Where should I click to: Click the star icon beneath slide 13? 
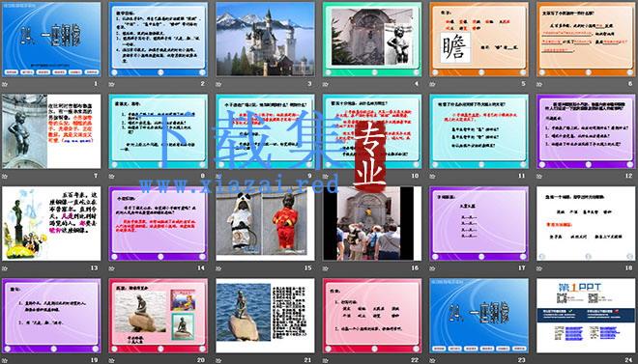point(5,268)
